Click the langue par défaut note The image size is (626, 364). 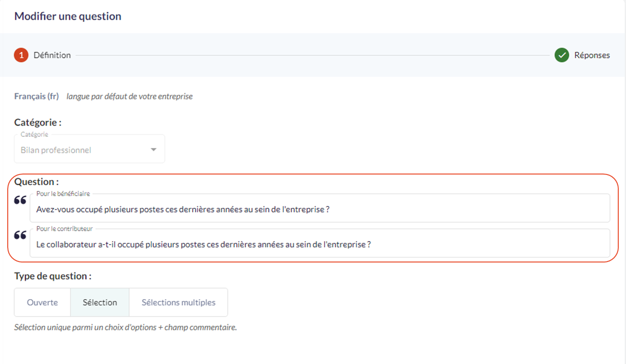[x=130, y=96]
